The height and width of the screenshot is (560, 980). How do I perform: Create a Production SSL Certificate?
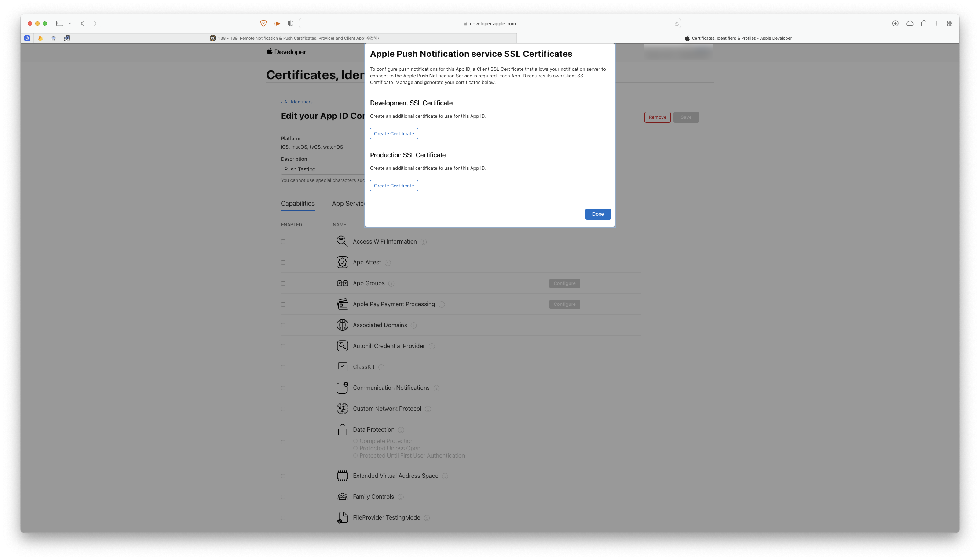click(x=394, y=186)
